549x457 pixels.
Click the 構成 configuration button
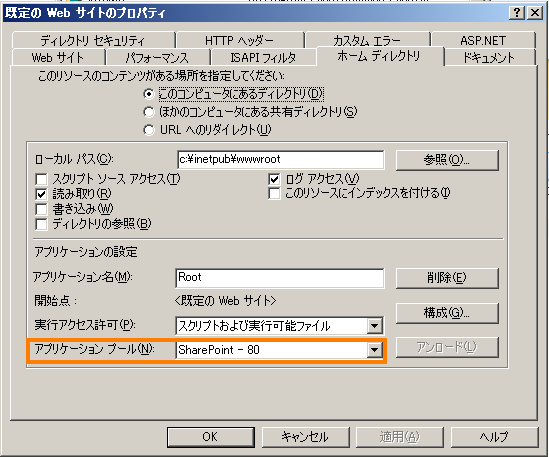(x=447, y=313)
